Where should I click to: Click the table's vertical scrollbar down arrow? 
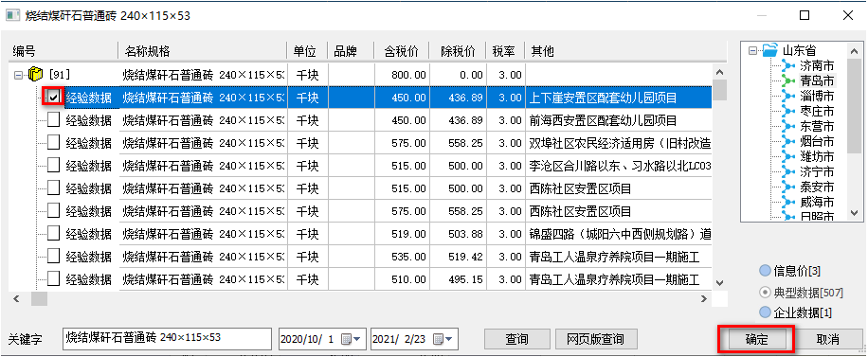(719, 282)
